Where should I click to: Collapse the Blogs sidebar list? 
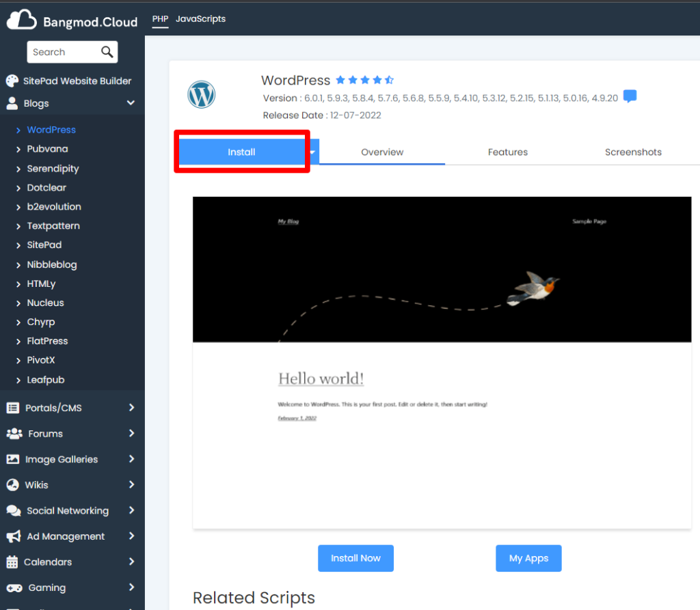click(131, 104)
